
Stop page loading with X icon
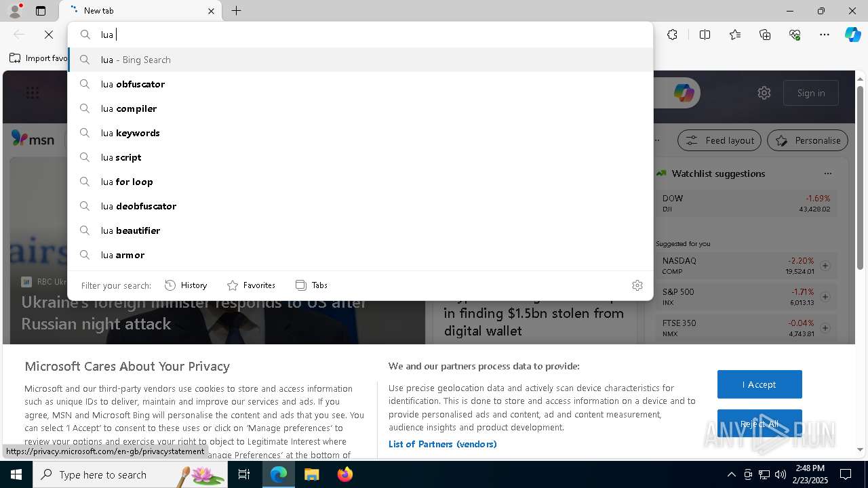(49, 35)
